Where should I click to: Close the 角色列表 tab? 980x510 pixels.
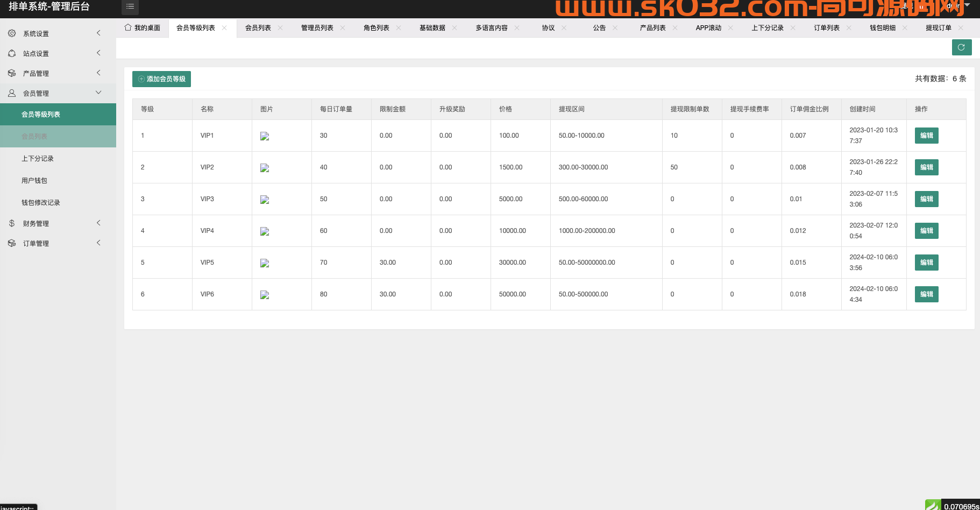pos(399,28)
